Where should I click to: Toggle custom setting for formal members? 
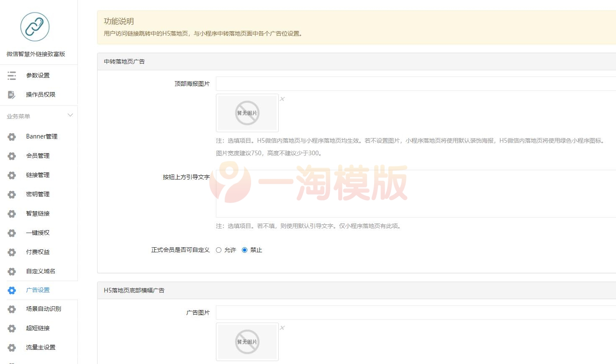click(x=218, y=250)
